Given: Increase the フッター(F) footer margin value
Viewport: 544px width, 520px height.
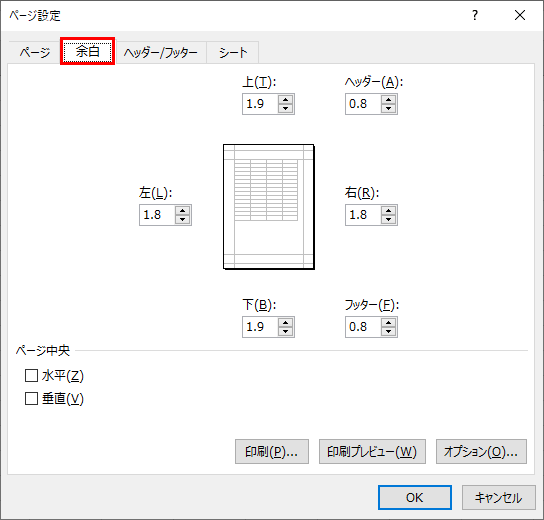Looking at the screenshot, I should click(x=388, y=323).
